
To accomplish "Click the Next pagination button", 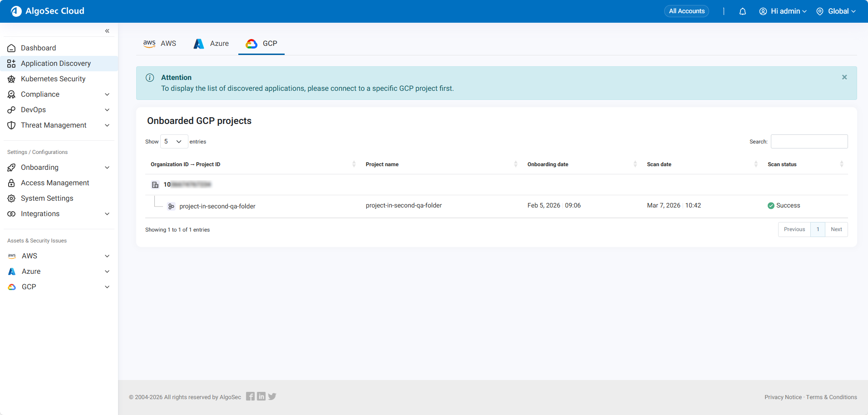I will point(836,229).
